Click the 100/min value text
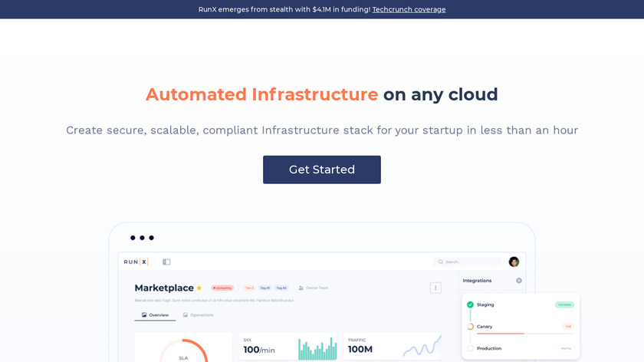The width and height of the screenshot is (644, 362). click(259, 350)
